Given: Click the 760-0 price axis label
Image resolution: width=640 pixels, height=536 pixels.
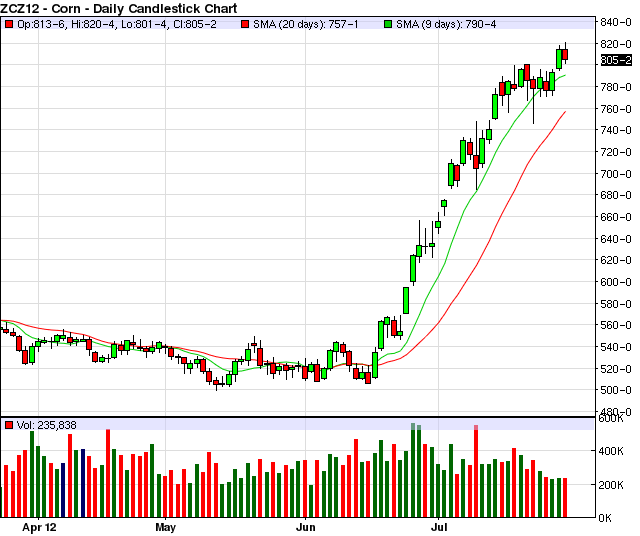Looking at the screenshot, I should (x=616, y=109).
